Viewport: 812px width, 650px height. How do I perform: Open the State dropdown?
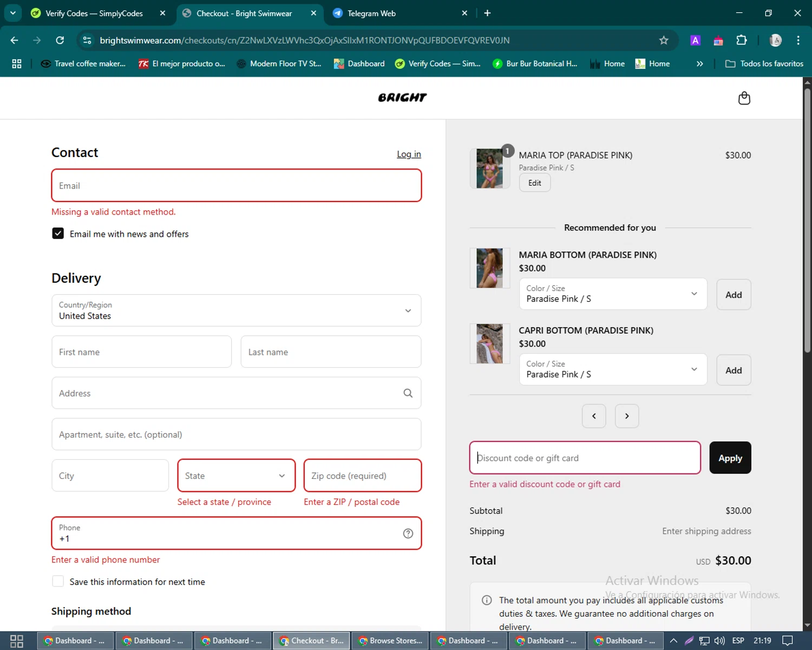pos(237,476)
